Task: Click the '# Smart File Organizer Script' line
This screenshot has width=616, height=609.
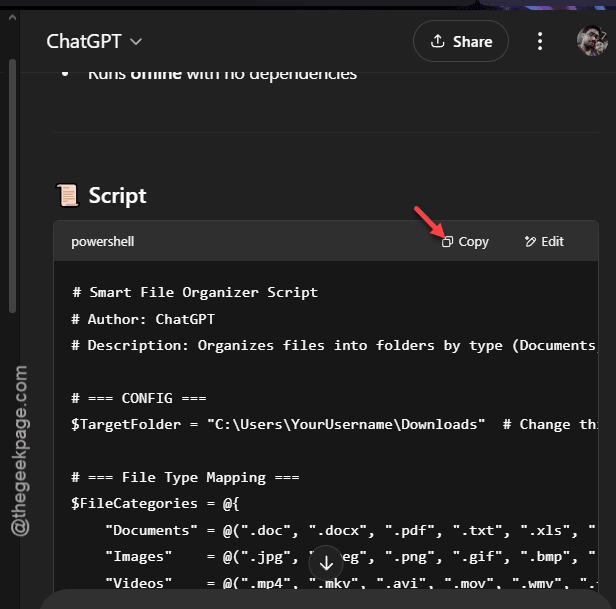Action: (195, 292)
